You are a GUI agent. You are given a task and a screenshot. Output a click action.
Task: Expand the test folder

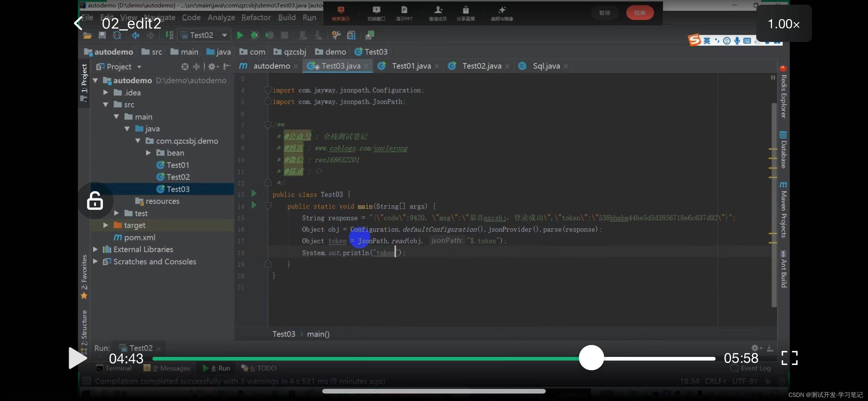coord(117,213)
